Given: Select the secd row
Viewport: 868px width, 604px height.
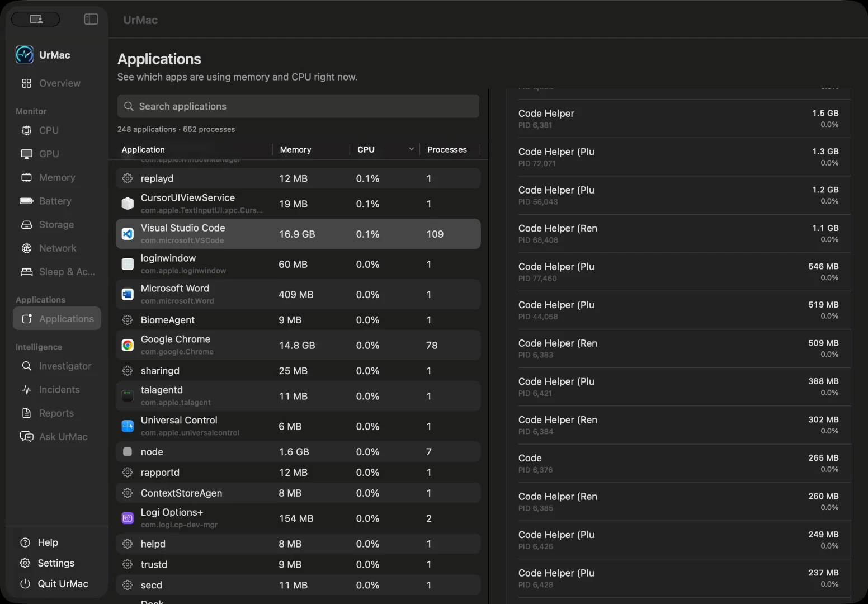Looking at the screenshot, I should 298,585.
